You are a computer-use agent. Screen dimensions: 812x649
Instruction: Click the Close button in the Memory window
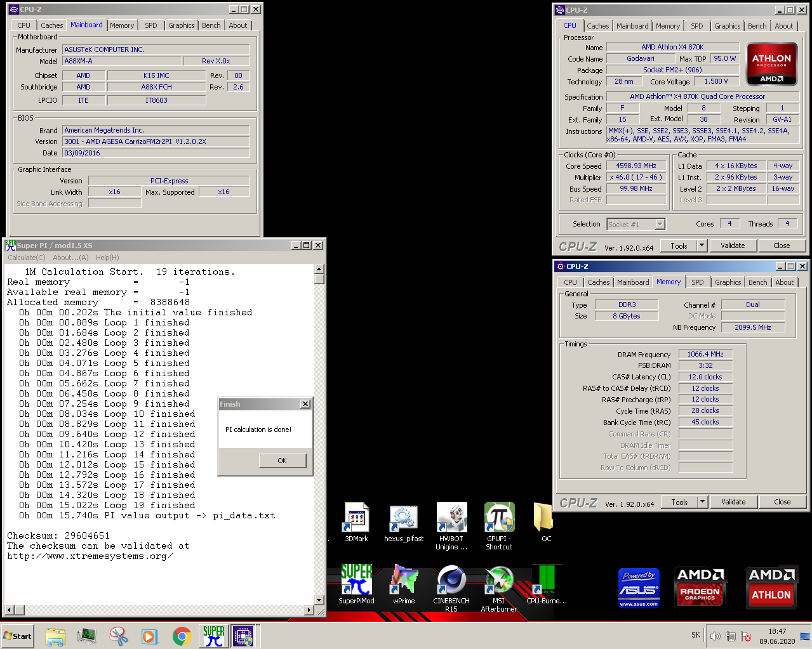tap(782, 502)
